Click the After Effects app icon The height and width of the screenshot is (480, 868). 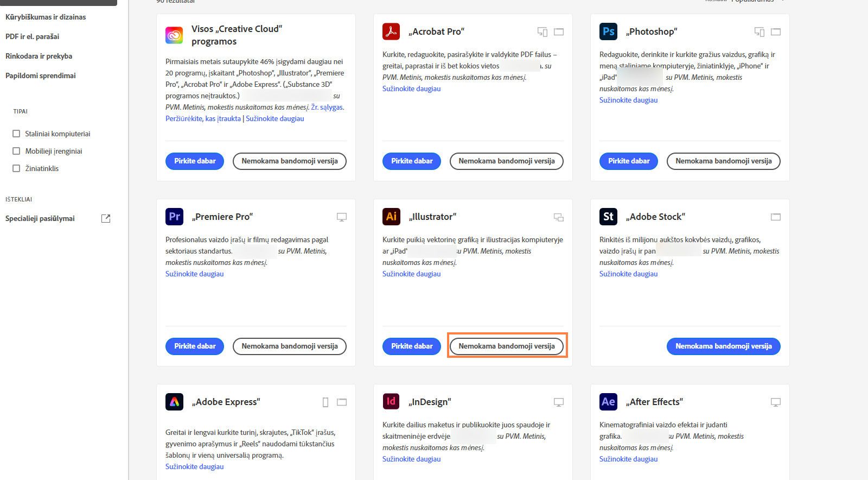coord(608,402)
